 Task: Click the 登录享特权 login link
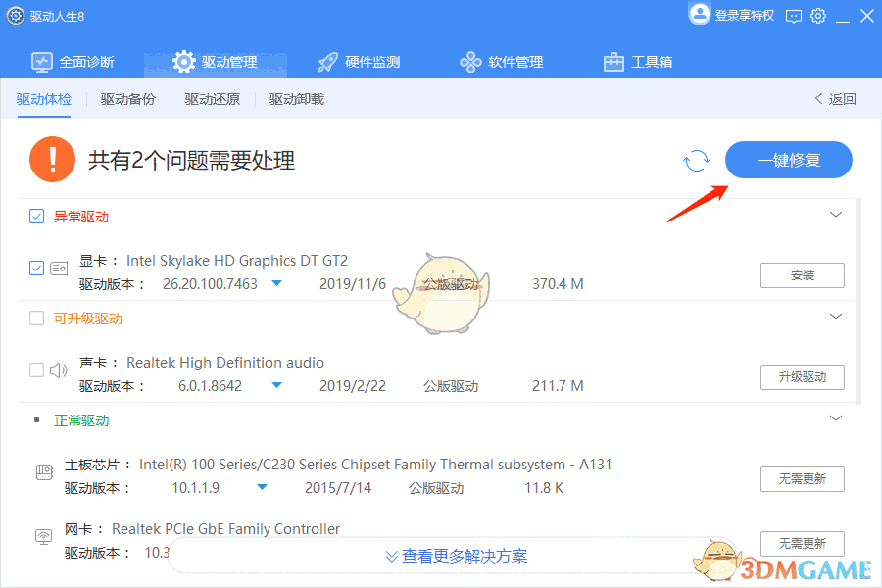(x=744, y=16)
